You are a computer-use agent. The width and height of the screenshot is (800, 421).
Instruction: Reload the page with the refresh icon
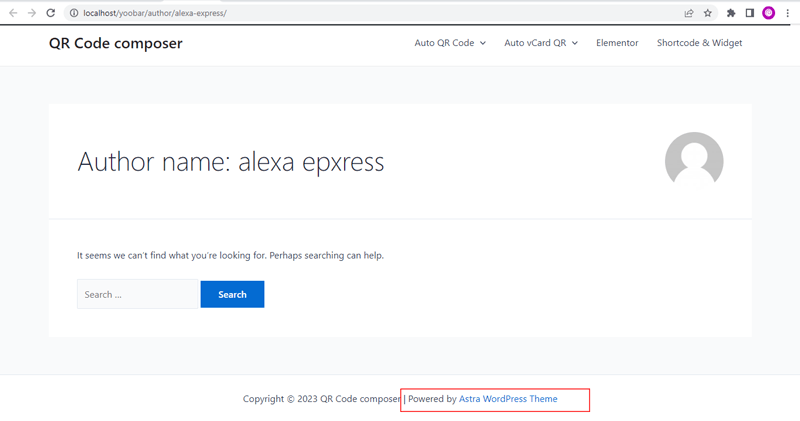52,13
